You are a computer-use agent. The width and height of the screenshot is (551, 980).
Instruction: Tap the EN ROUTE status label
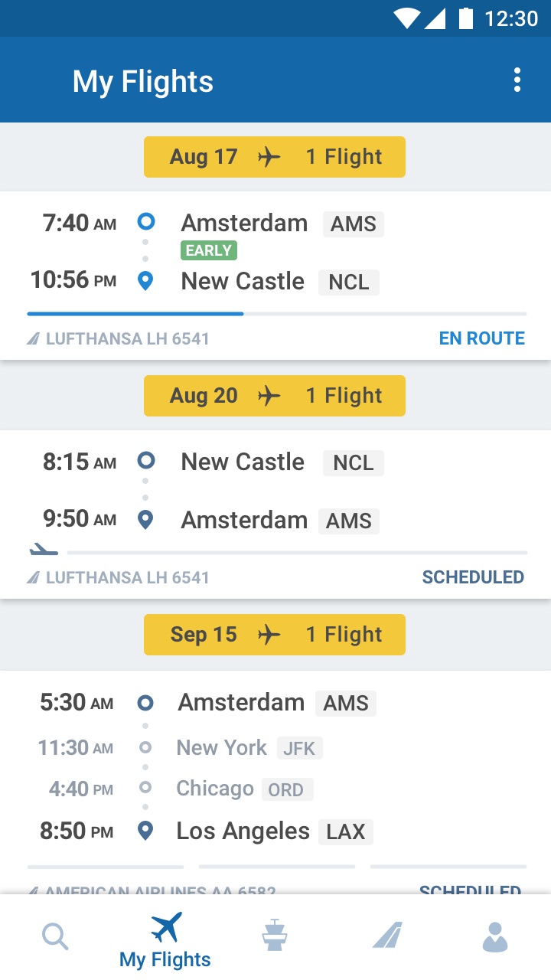point(481,338)
